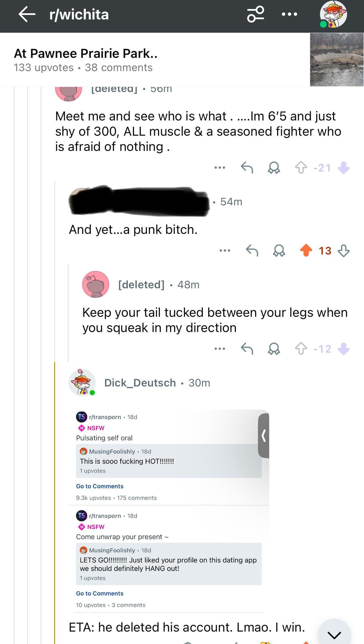The height and width of the screenshot is (644, 364).
Task: Open the r/wichita subreddit title
Action: pos(79,14)
